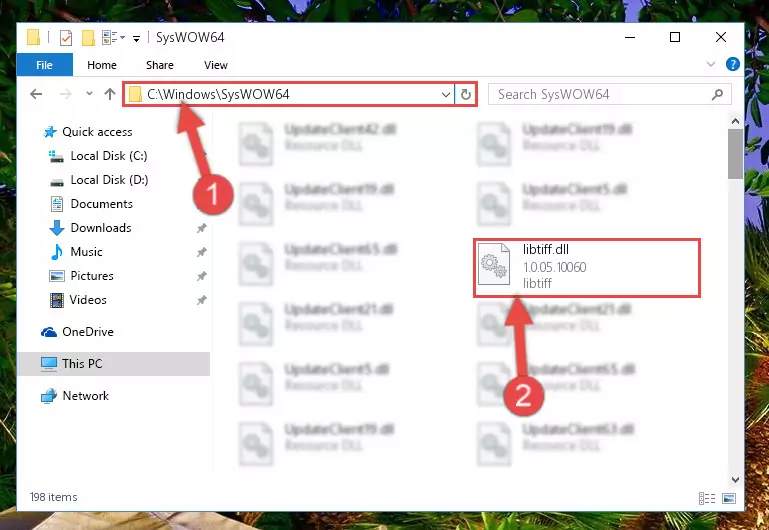The height and width of the screenshot is (530, 769).
Task: Click the version text 1.0.05.10060
Action: click(555, 267)
